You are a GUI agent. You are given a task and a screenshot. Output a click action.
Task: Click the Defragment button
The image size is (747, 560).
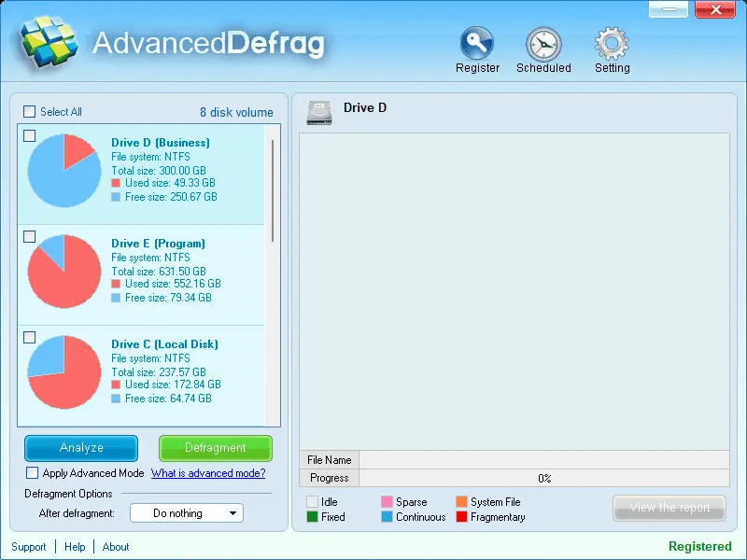(216, 448)
